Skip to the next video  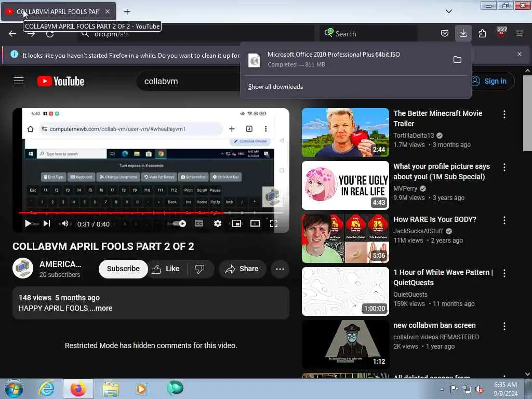(47, 223)
